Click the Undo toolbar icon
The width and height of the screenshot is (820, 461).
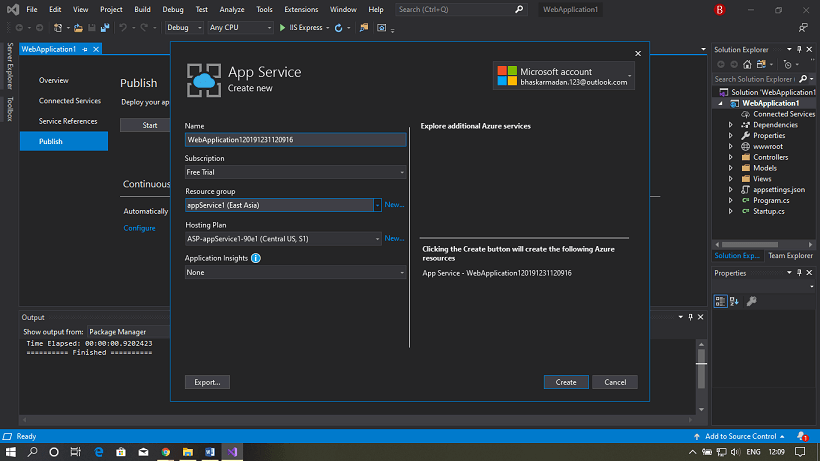[123, 28]
